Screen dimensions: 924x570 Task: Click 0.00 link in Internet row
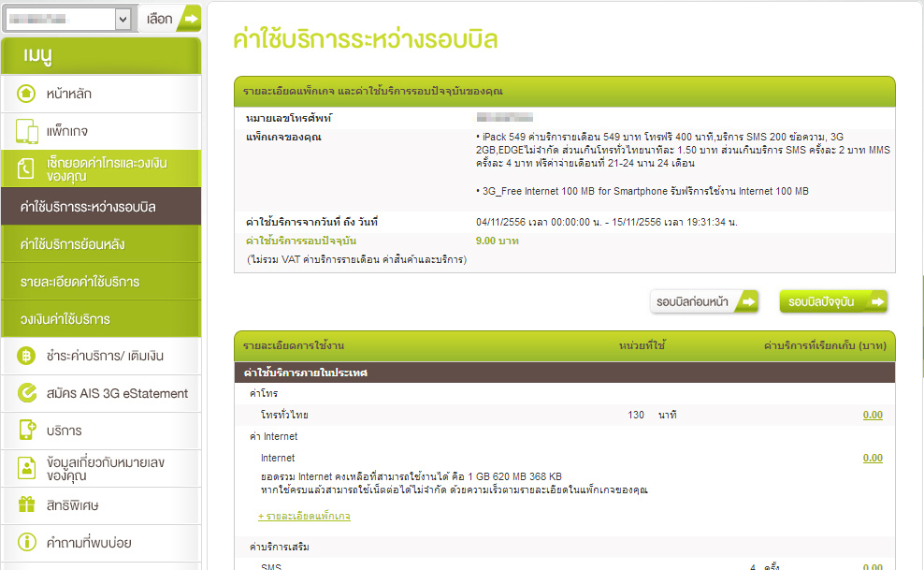873,458
